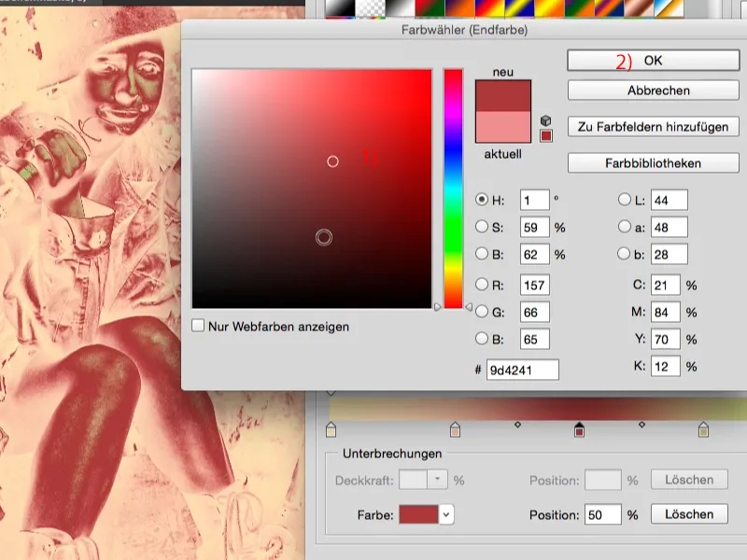Select the H radio button

tap(481, 199)
